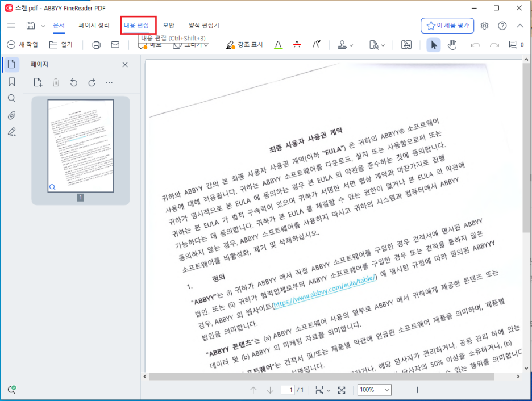Send by email using the envelope icon
The width and height of the screenshot is (532, 401).
(115, 45)
